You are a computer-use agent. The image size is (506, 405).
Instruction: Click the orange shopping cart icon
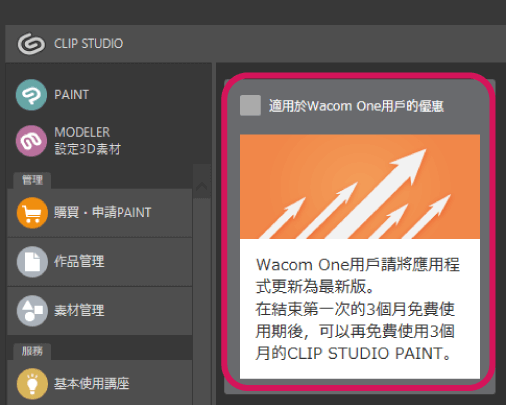[x=32, y=213]
